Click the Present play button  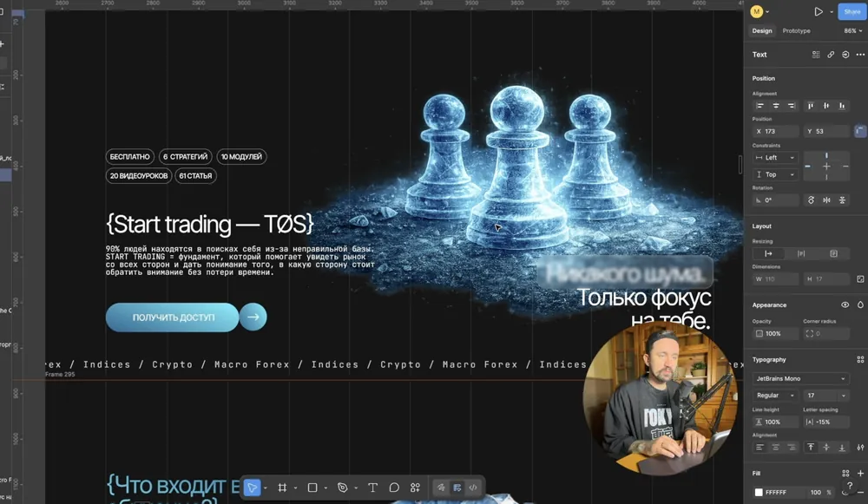coord(819,11)
